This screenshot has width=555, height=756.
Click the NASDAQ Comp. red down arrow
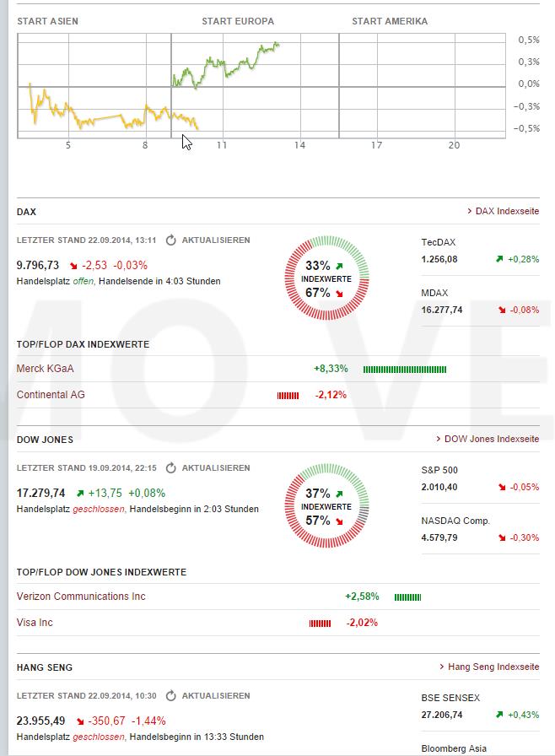tap(502, 537)
